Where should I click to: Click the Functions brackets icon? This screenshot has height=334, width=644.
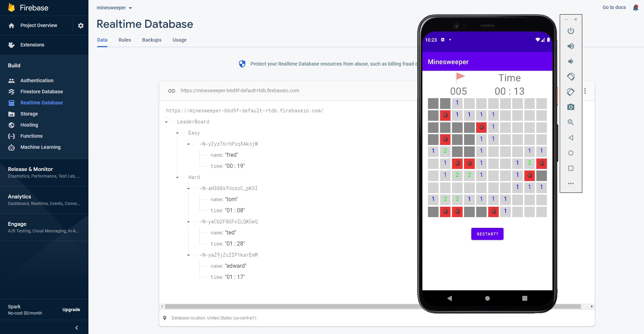pyautogui.click(x=11, y=136)
